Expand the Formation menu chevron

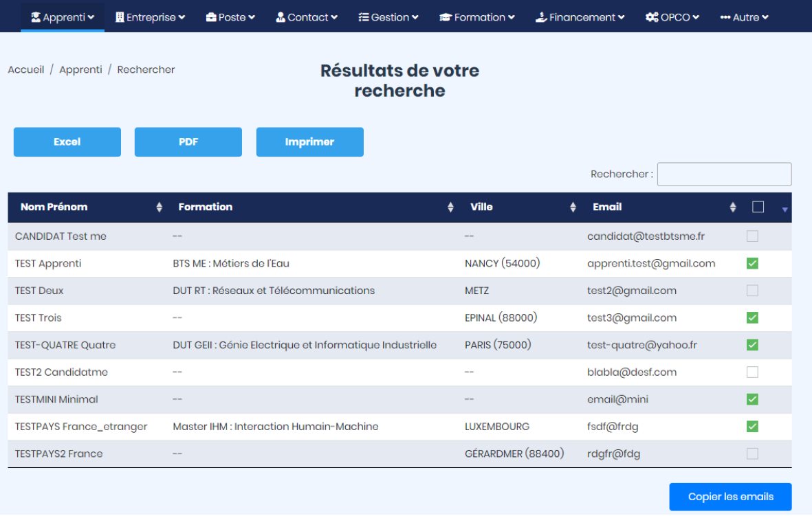(512, 17)
